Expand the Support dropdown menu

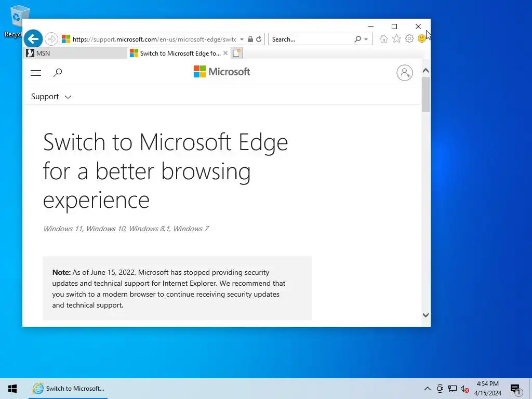[51, 97]
